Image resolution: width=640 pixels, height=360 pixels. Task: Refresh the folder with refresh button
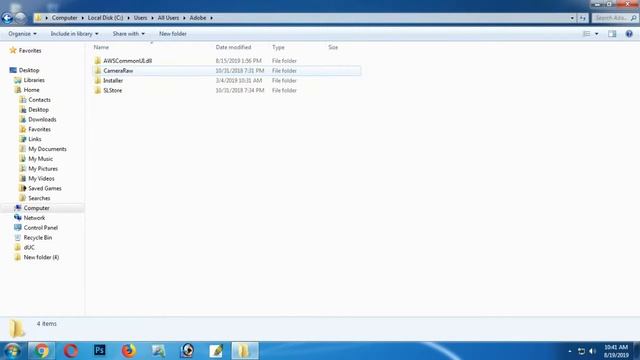point(582,18)
